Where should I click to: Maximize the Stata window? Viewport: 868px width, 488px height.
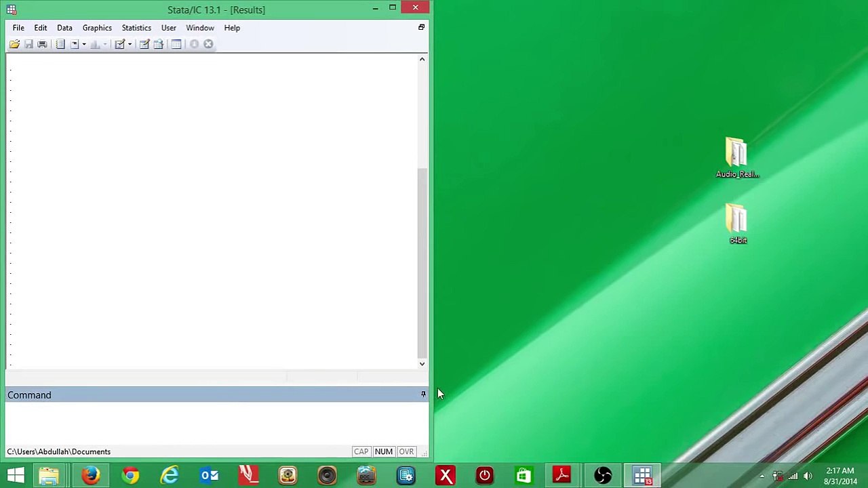click(x=393, y=8)
